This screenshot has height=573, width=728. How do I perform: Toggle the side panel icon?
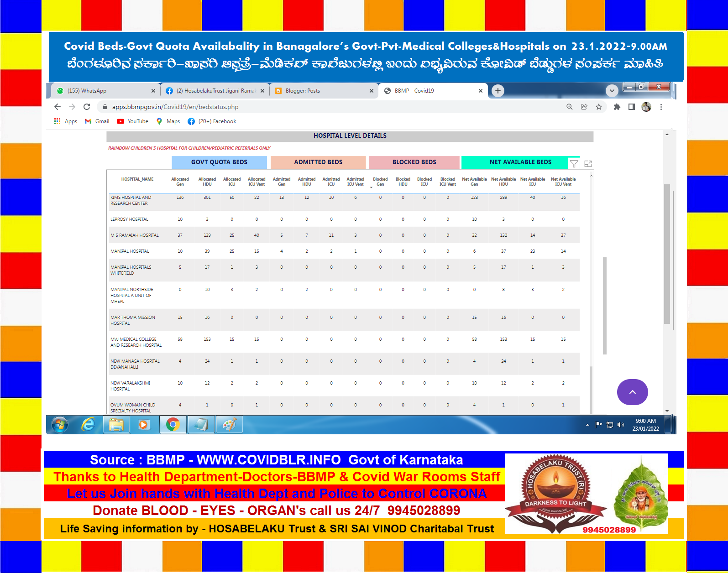pos(632,107)
